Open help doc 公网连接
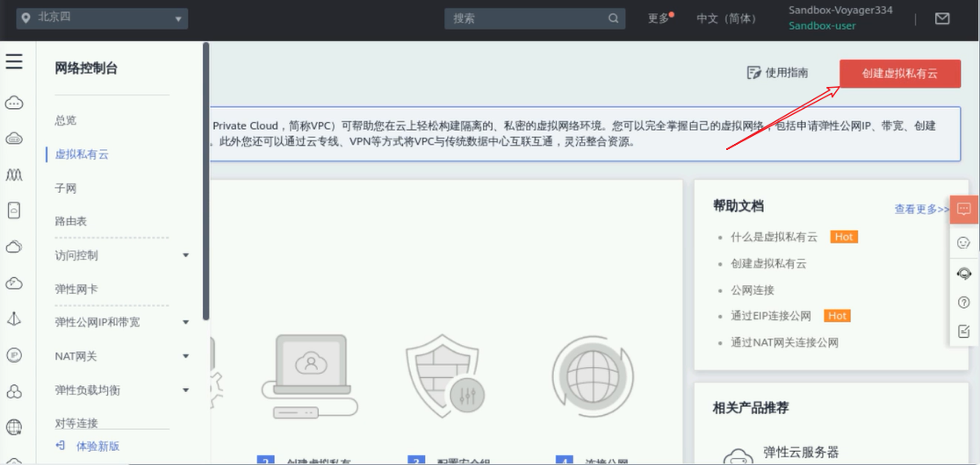 tap(753, 290)
